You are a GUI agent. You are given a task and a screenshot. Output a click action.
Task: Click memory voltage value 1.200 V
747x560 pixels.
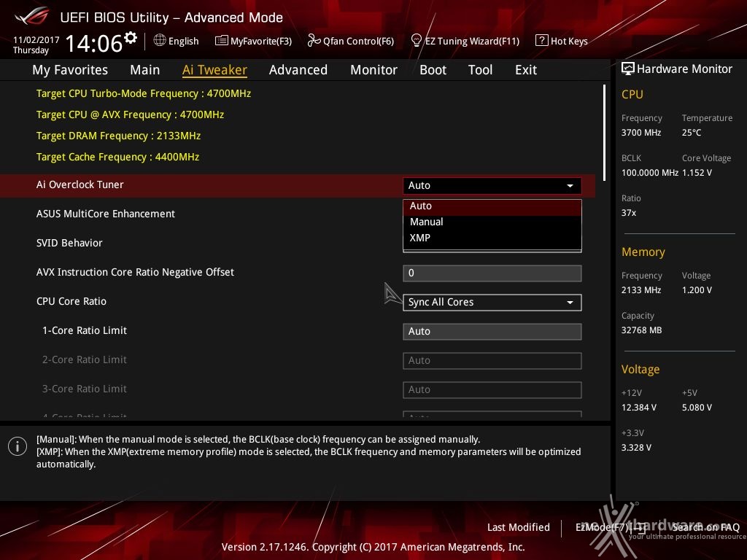[697, 290]
